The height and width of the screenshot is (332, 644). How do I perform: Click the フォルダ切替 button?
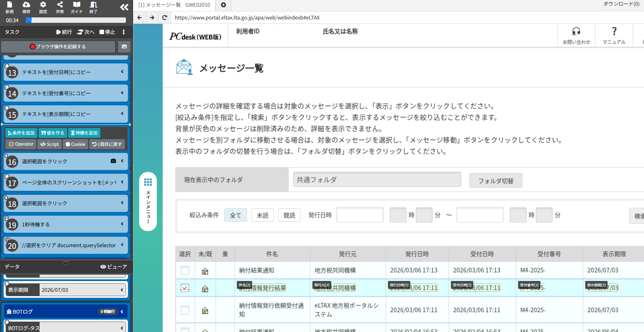pyautogui.click(x=495, y=180)
